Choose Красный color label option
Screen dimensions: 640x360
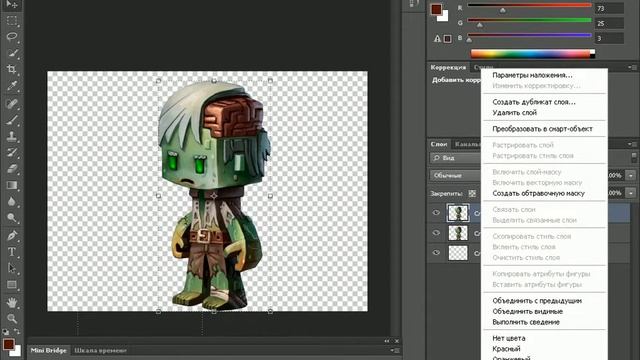coord(506,349)
